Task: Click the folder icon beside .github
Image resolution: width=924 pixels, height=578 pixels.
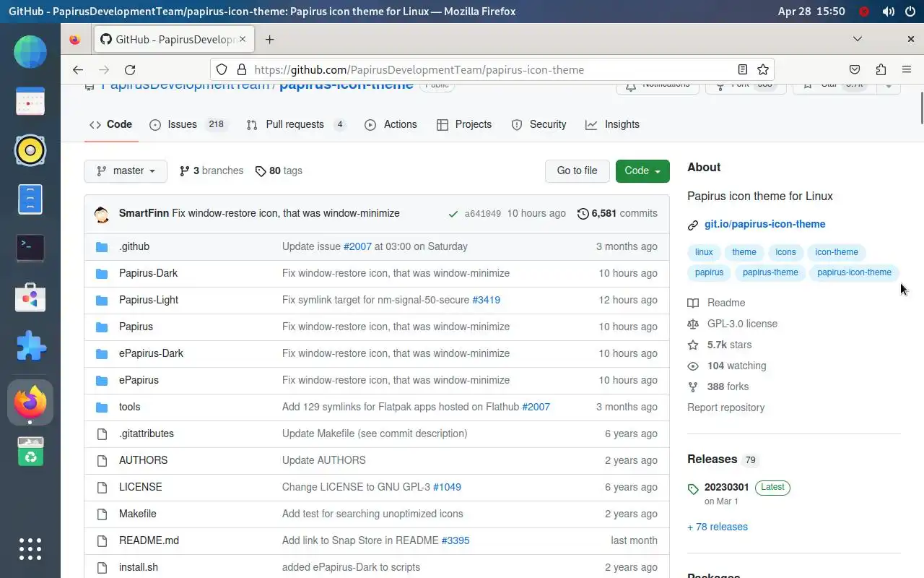Action: [x=102, y=247]
